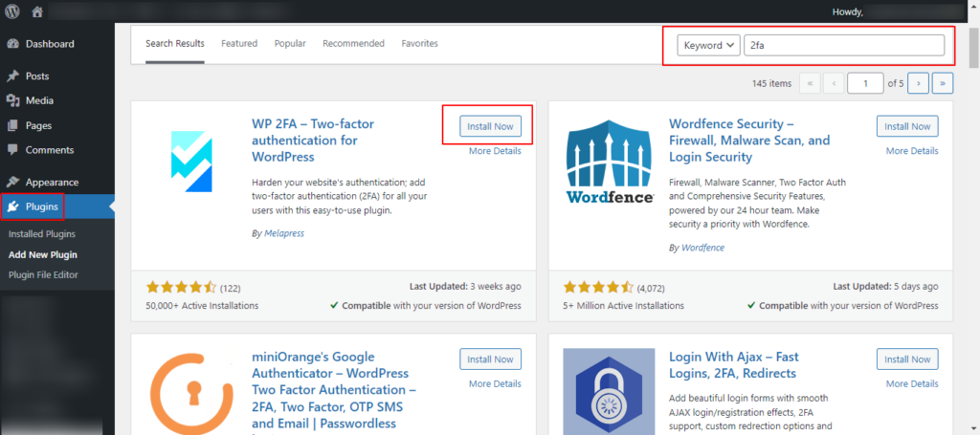Expand the Keyword search type dropdown
The height and width of the screenshot is (435, 980).
708,45
